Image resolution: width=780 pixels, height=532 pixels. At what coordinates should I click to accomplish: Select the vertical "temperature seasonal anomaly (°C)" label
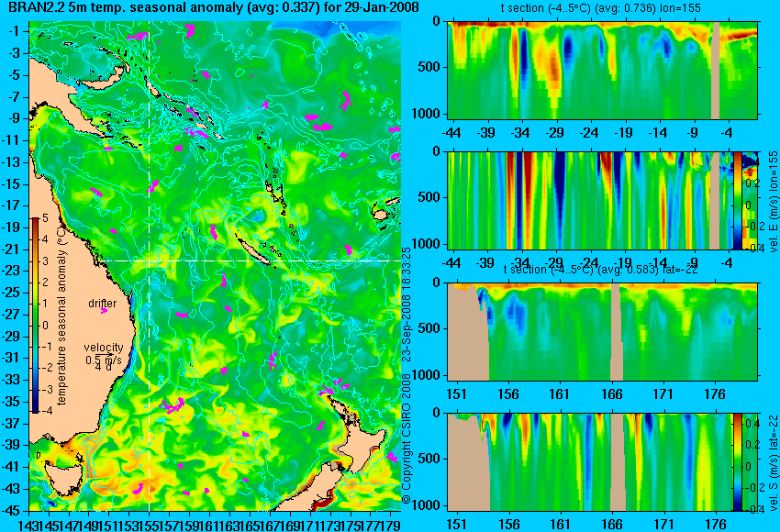[61, 316]
